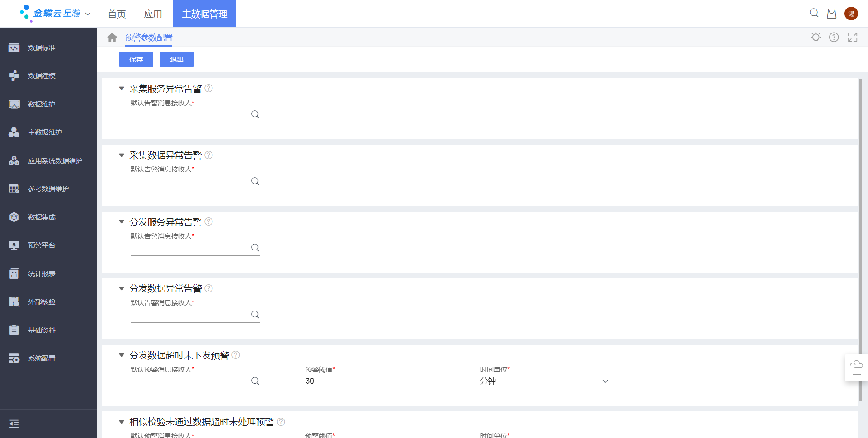
Task: Collapse the 分发数据超时未下发预警 section
Action: pyautogui.click(x=121, y=355)
